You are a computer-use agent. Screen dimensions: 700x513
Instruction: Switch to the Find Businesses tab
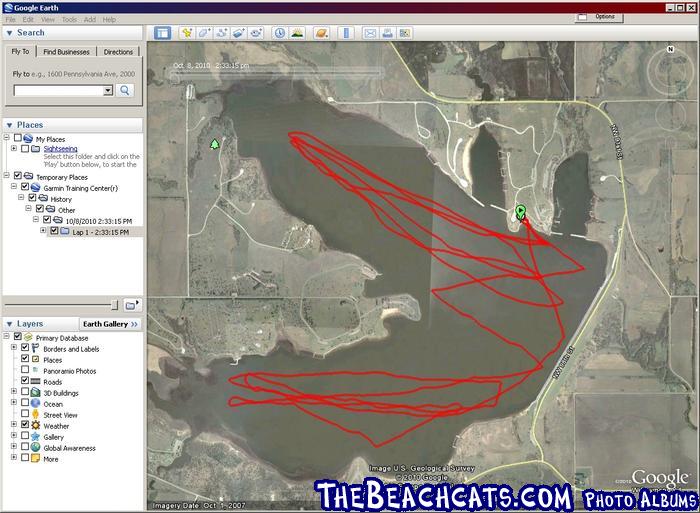[67, 52]
